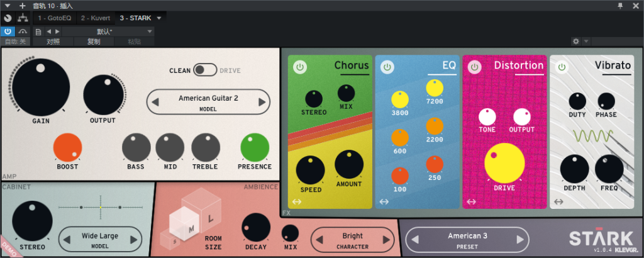Open the American Guitar 2 model selector

coord(208,102)
